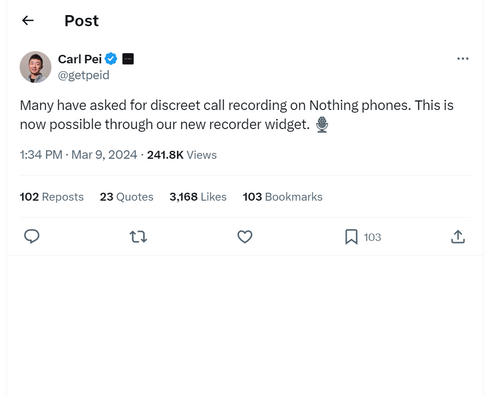Repost using the retweet arrows icon
Screen dimensions: 500x396
(138, 237)
